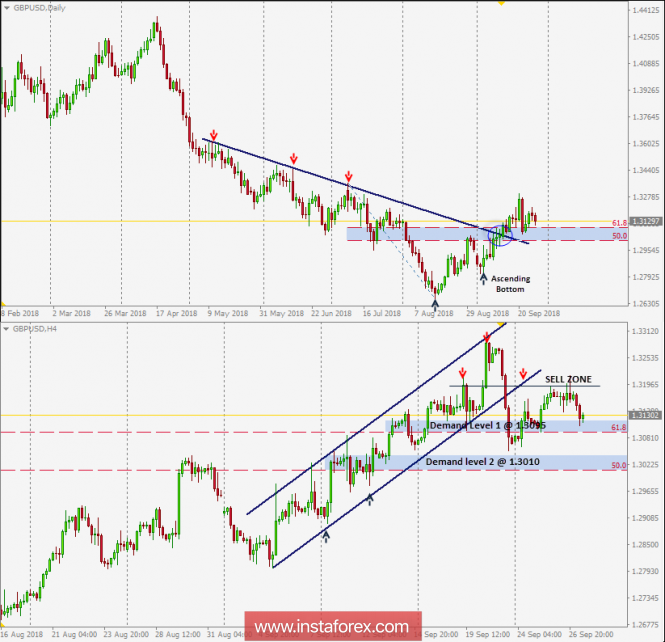The height and width of the screenshot is (642, 665).
Task: Select the SELL ZONE label
Action: pos(568,379)
